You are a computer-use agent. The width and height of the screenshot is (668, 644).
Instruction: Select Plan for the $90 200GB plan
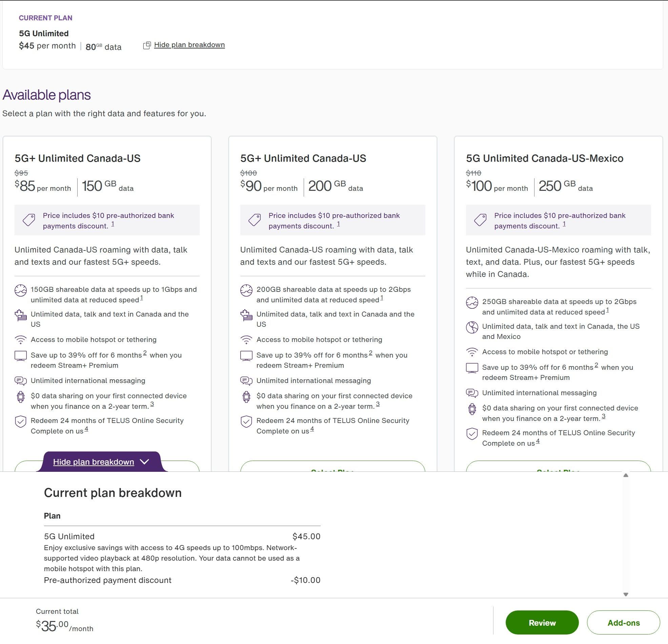[x=332, y=467]
